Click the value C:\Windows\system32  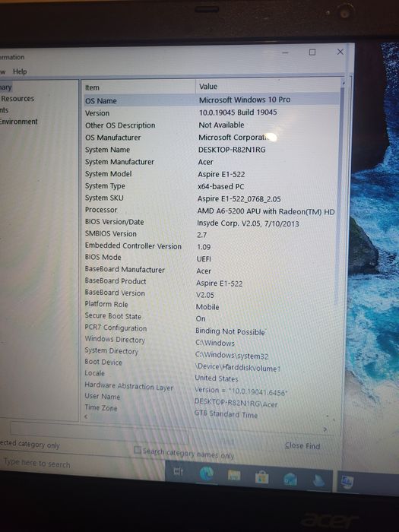[231, 355]
